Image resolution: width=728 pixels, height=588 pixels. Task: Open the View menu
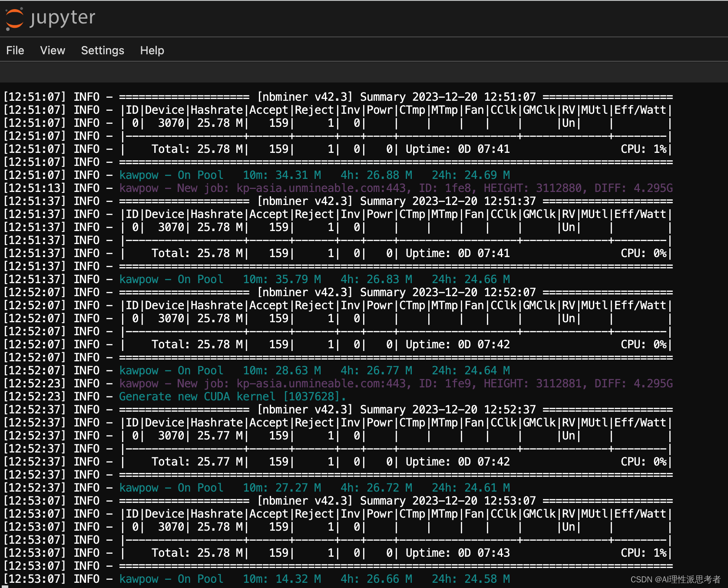point(53,50)
